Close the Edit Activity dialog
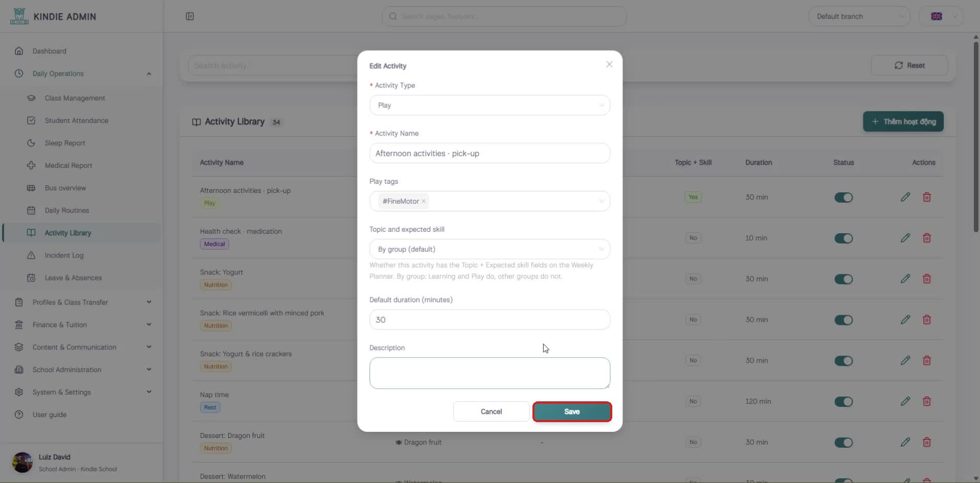The width and height of the screenshot is (980, 483). coord(609,64)
